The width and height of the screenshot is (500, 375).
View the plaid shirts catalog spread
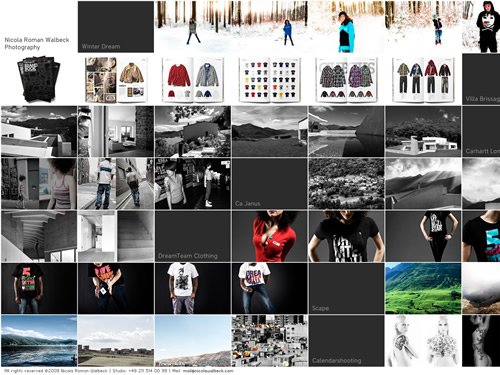click(x=346, y=79)
